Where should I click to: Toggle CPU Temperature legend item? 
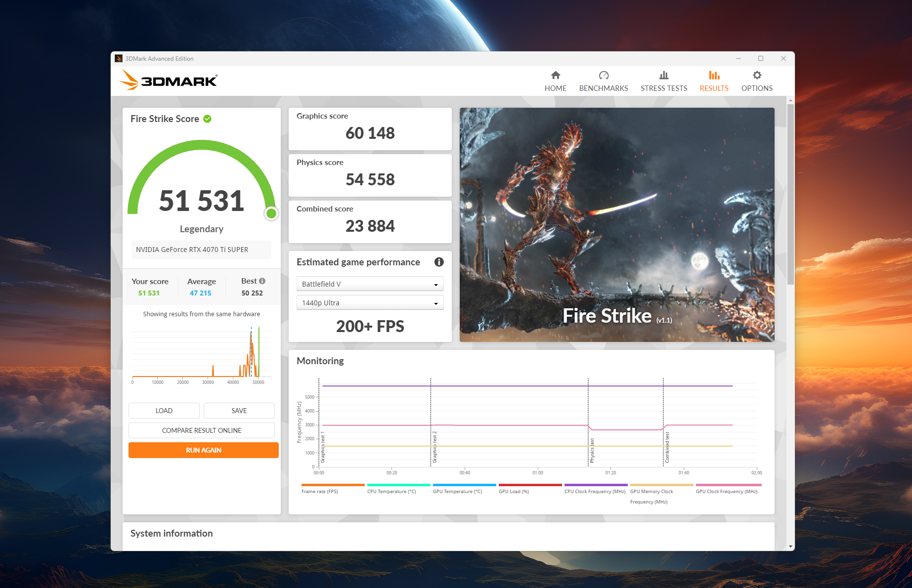(398, 489)
